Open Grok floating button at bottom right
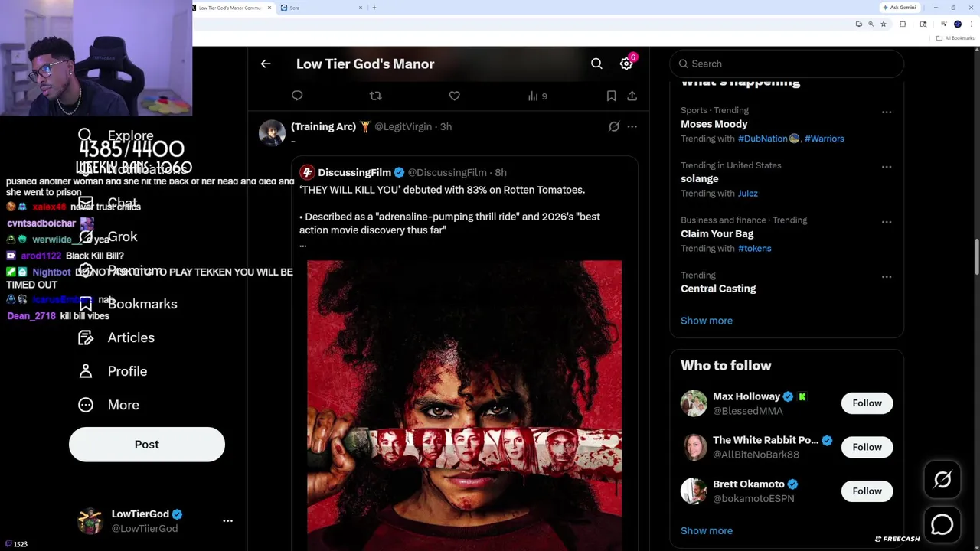 (x=942, y=480)
